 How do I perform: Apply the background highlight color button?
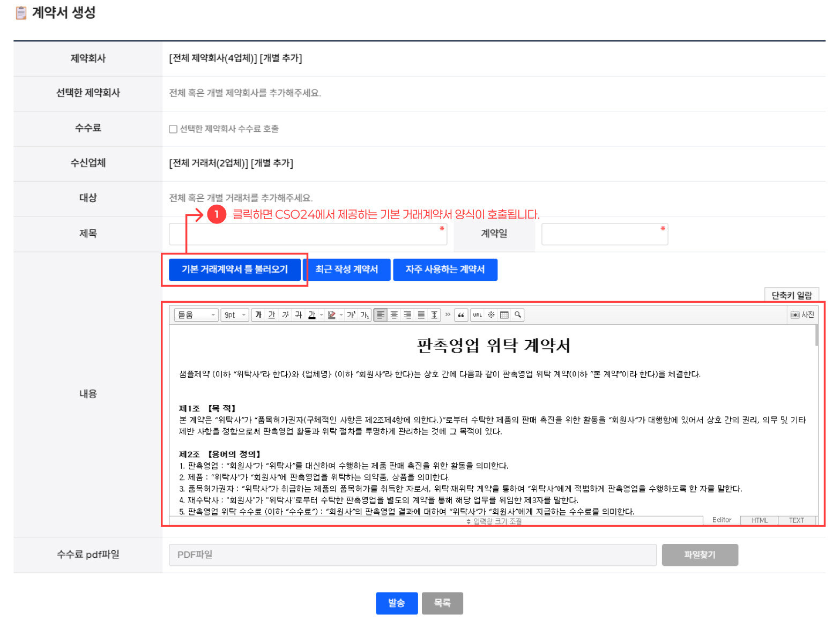tap(332, 315)
